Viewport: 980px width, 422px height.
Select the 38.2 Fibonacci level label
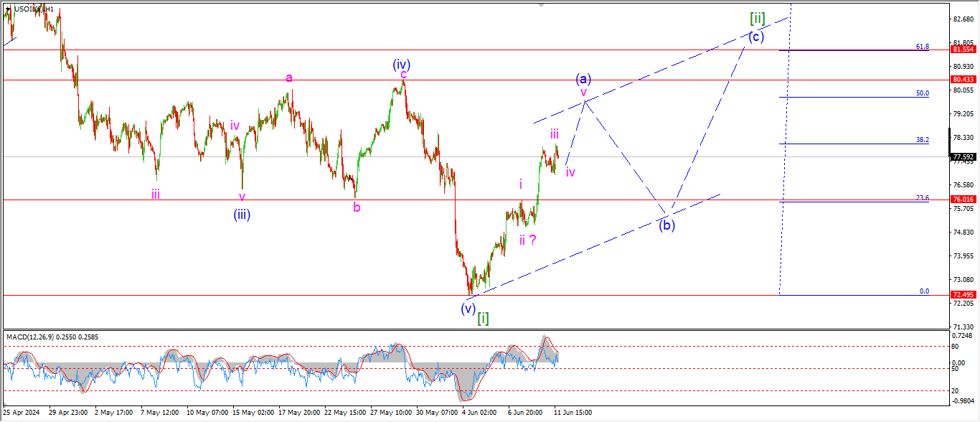coord(922,140)
